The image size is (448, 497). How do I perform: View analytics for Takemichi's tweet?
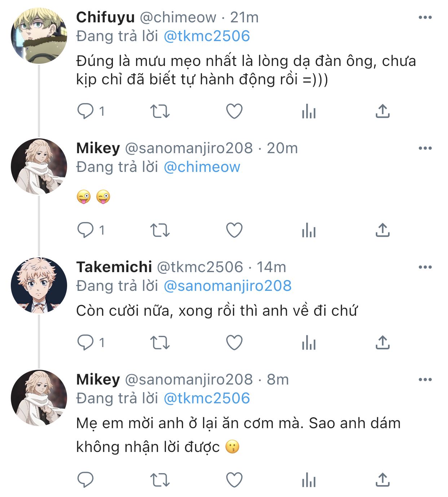click(x=309, y=342)
